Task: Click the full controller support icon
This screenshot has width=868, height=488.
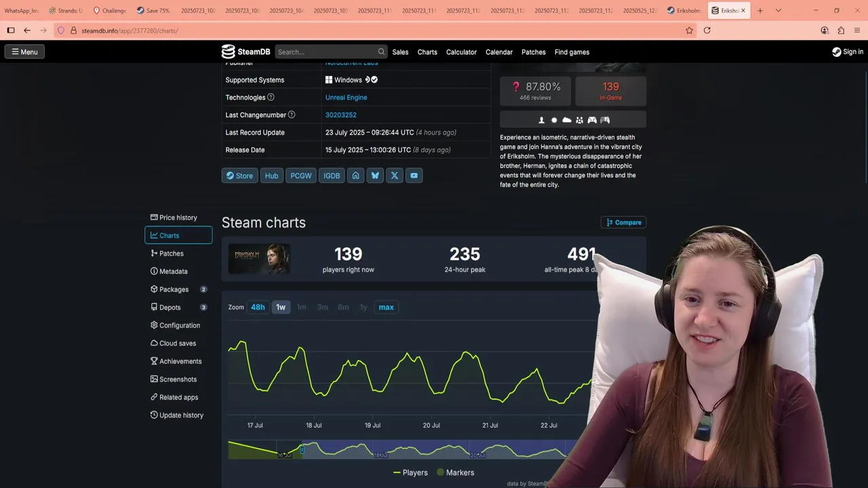Action: [x=592, y=120]
